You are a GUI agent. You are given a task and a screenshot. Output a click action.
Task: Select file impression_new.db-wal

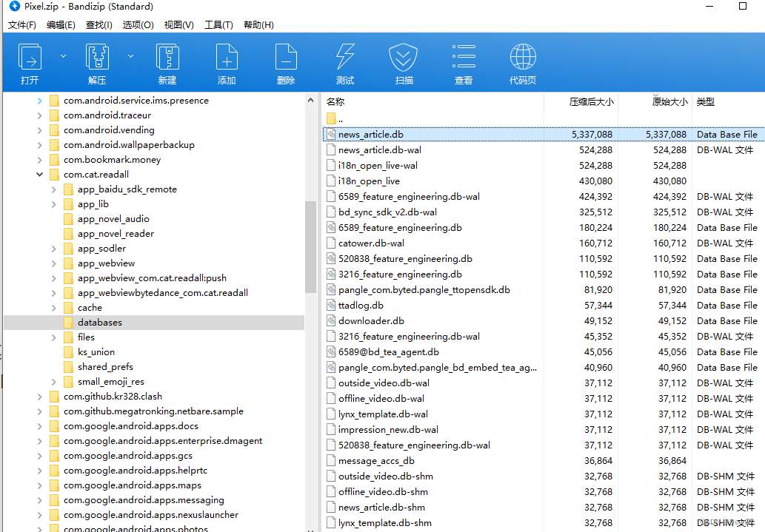tap(388, 430)
